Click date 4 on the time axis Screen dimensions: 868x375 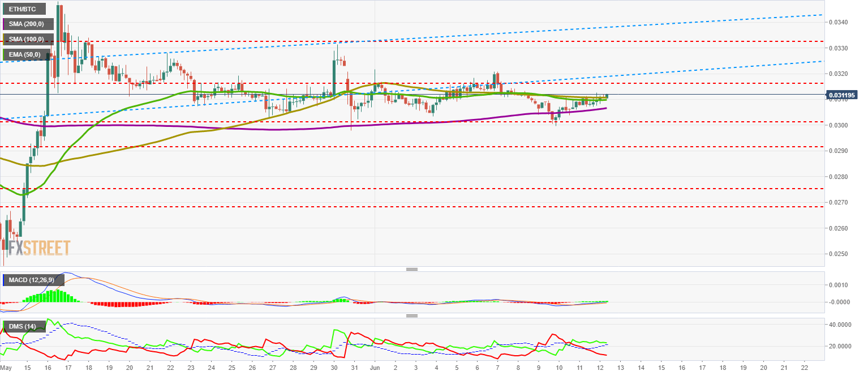(436, 368)
